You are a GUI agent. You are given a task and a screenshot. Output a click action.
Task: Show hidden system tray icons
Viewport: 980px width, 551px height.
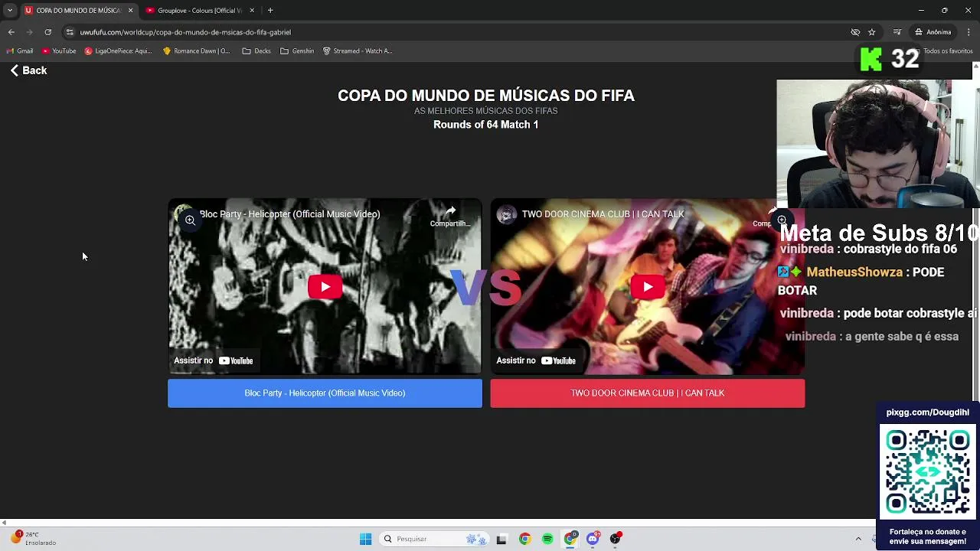pyautogui.click(x=858, y=539)
